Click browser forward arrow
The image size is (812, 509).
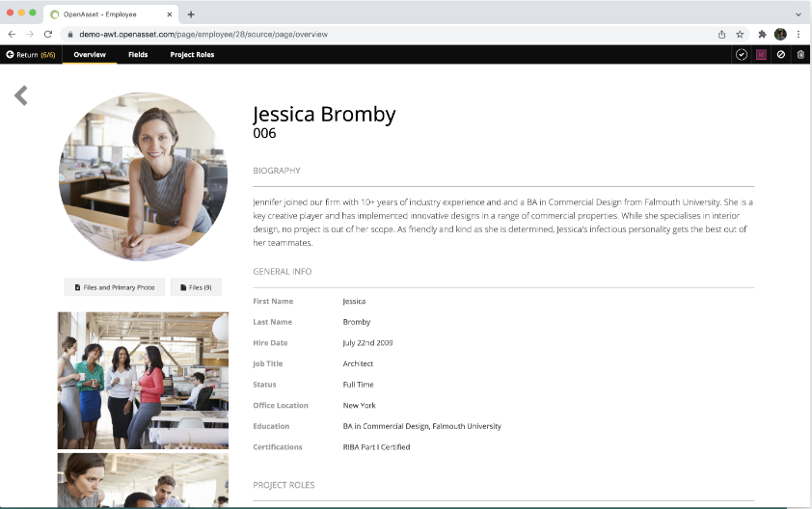point(30,34)
